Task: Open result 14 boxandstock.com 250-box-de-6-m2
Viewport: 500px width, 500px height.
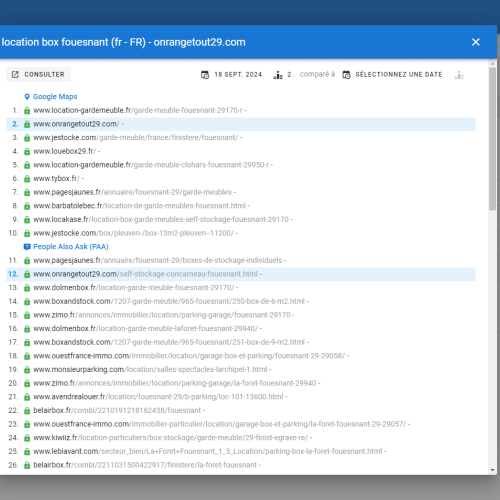Action: (169, 301)
